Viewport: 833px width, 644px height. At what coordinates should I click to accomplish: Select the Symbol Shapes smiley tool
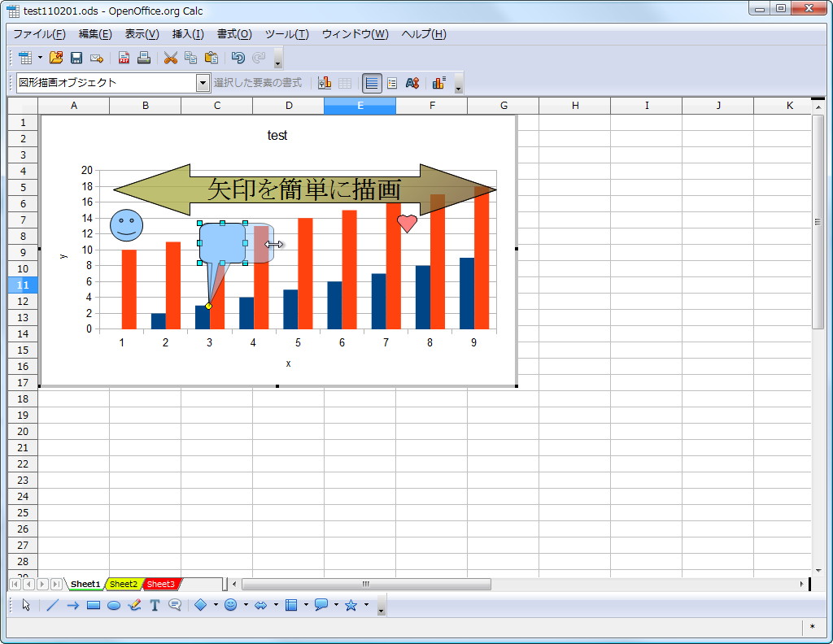tap(230, 605)
